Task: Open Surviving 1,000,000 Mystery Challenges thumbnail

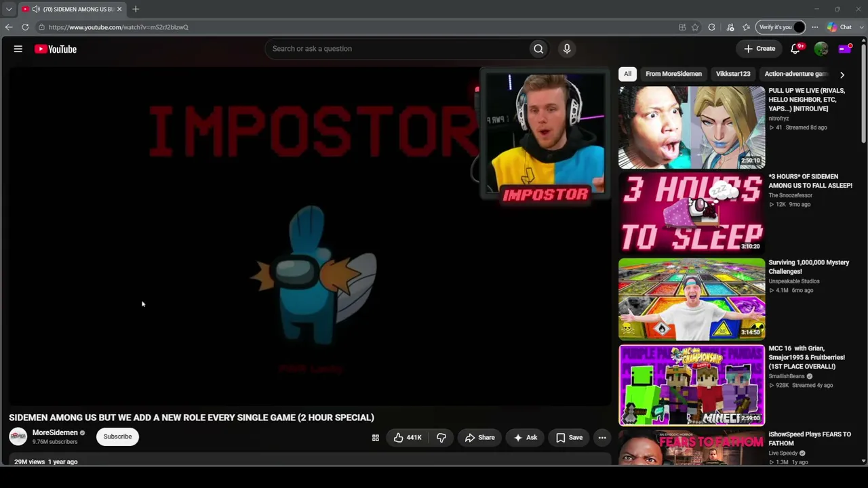Action: [692, 299]
